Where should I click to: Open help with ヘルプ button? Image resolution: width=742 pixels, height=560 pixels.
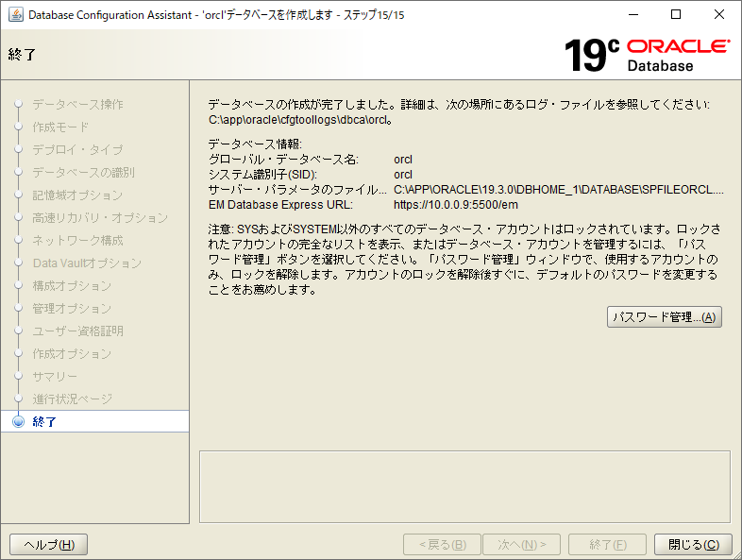(49, 544)
